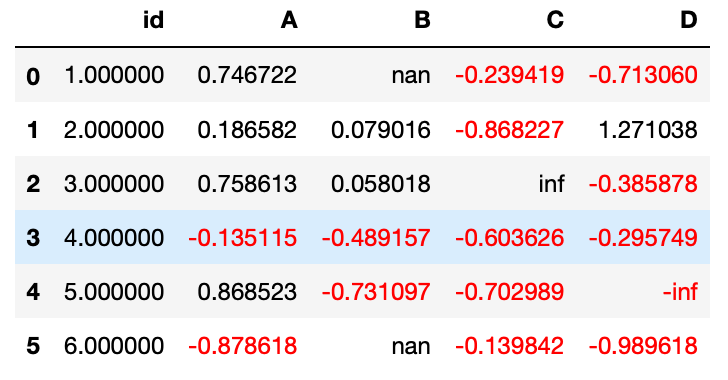Click cell value 0.058018
Screen dimensions: 728x380
pos(381,183)
